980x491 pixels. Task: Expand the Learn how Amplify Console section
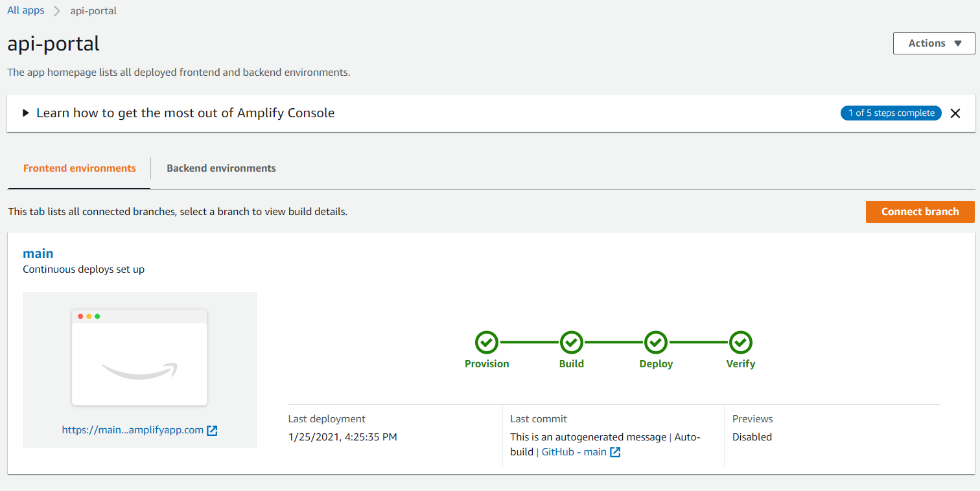coord(26,113)
